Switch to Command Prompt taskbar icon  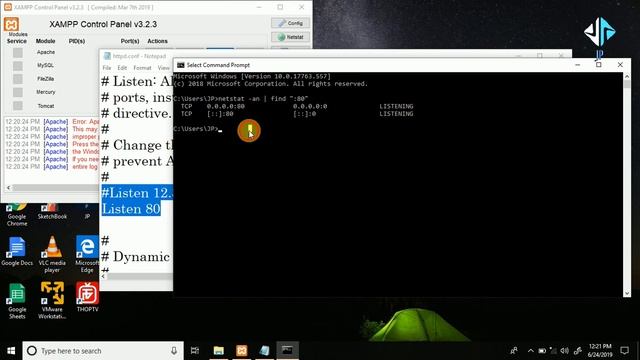pyautogui.click(x=287, y=351)
